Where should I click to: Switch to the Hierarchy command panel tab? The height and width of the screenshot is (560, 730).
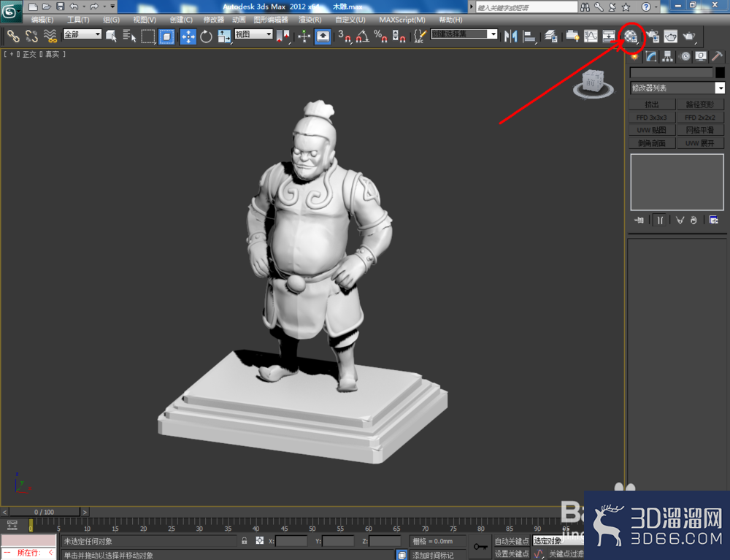668,56
